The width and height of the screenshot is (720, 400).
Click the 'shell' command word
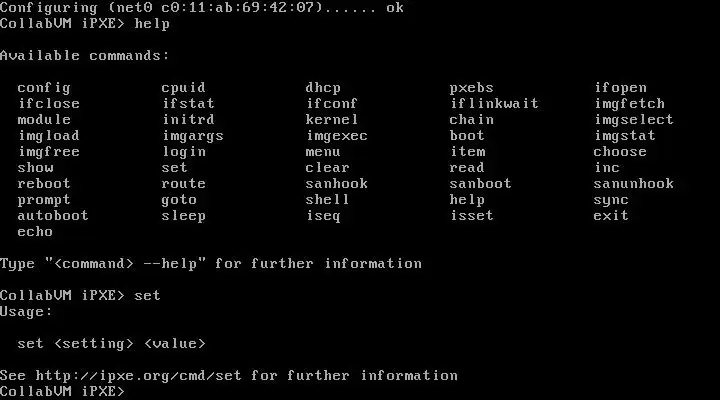coord(327,200)
